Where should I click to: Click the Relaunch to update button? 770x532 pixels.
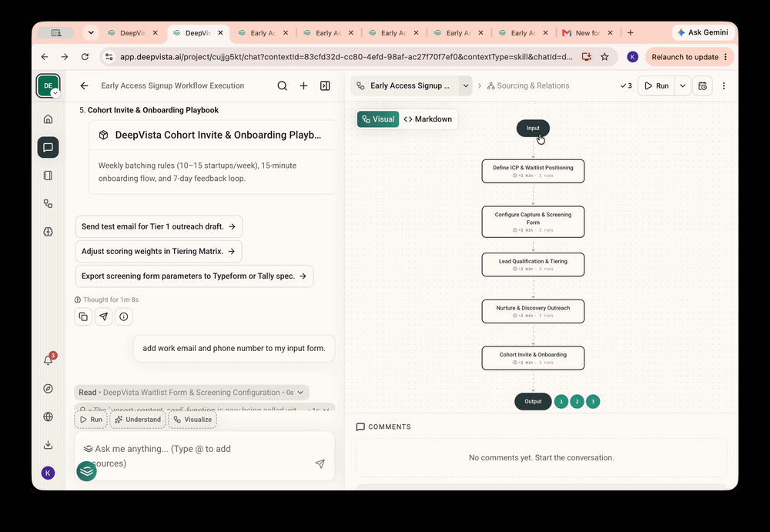689,57
